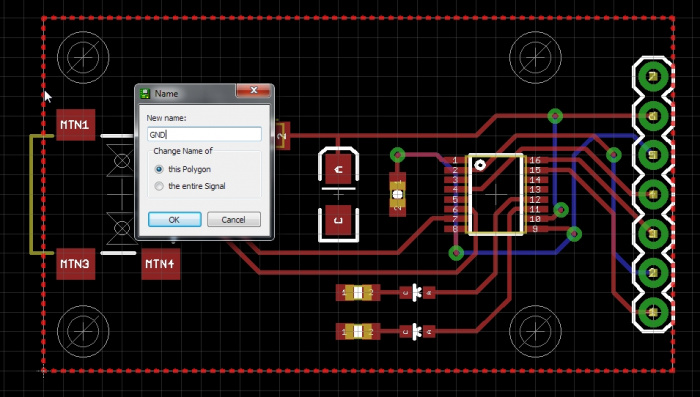Screen dimensions: 700x397
Task: Click the bottom-left mounting hole
Action: (83, 331)
